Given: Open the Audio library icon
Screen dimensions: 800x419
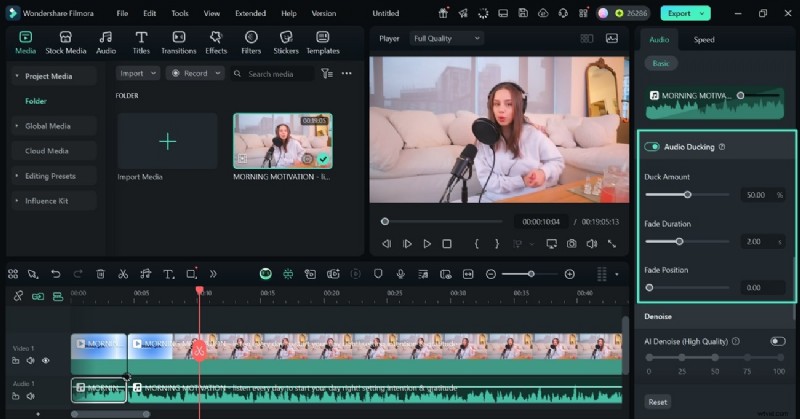Looking at the screenshot, I should point(106,42).
